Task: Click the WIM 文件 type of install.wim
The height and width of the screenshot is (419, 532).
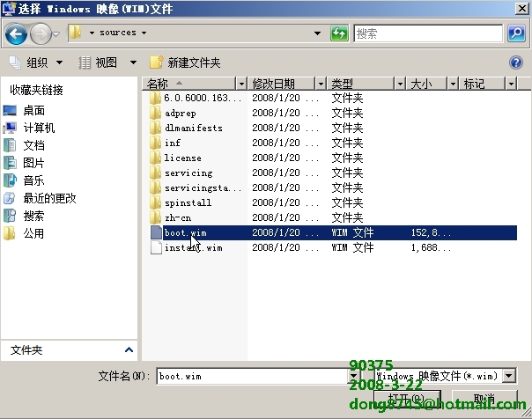Action: click(x=352, y=248)
